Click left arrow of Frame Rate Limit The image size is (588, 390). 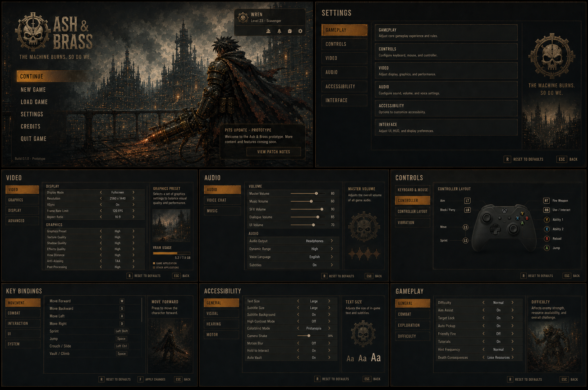point(101,211)
